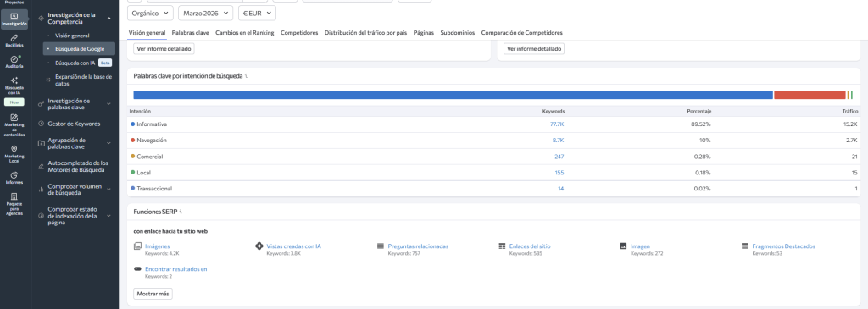Viewport: 868px width, 309px height.
Task: Expand Comprobar volumen de búsqueda section
Action: [108, 189]
